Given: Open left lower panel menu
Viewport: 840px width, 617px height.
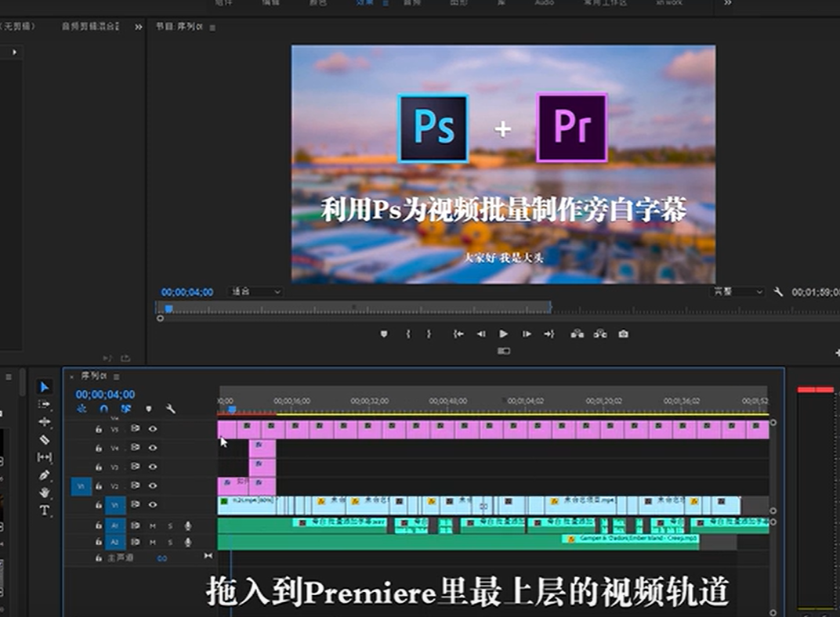Looking at the screenshot, I should (9, 377).
